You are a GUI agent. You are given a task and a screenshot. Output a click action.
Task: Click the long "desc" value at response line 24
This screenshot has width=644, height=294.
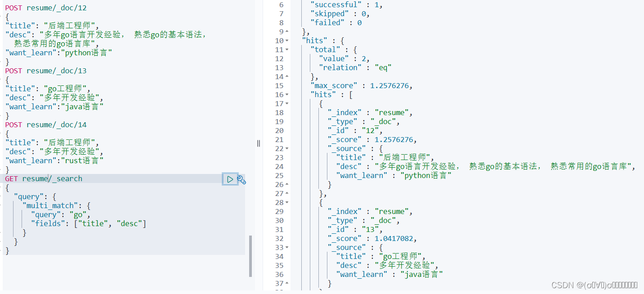point(503,167)
